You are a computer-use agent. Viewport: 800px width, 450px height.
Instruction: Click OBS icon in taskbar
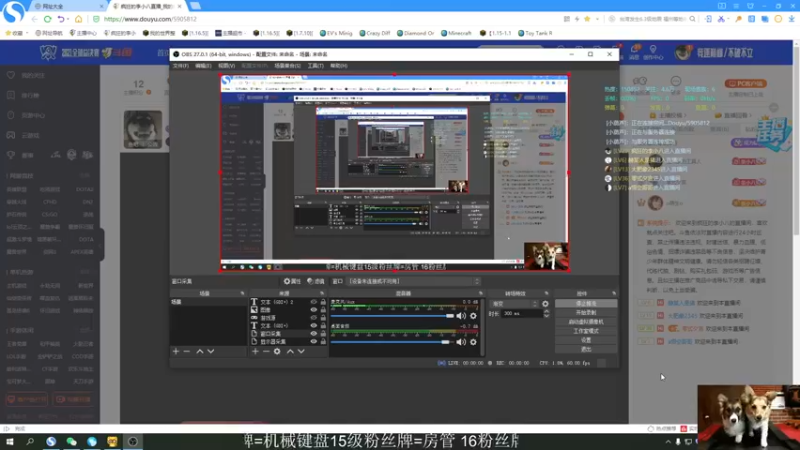point(133,441)
